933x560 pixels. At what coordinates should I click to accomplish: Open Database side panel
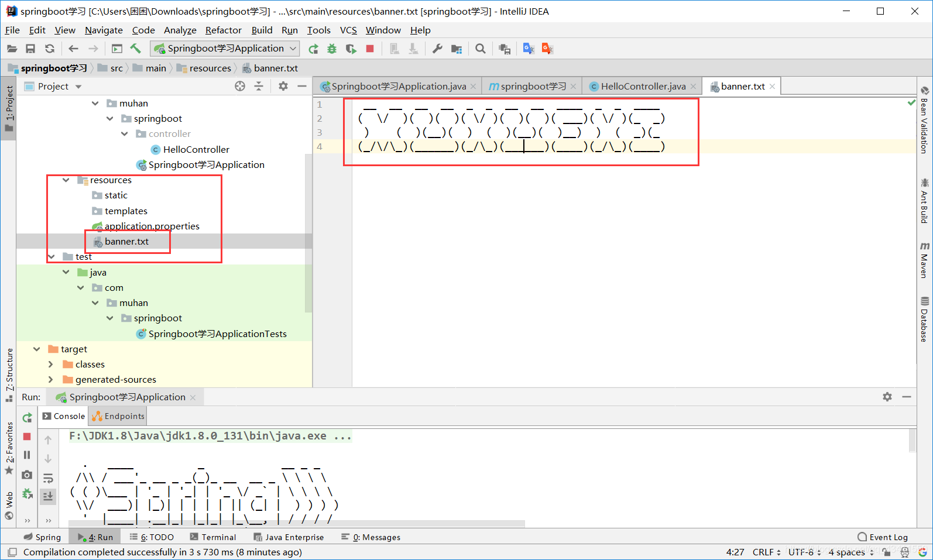(x=925, y=319)
